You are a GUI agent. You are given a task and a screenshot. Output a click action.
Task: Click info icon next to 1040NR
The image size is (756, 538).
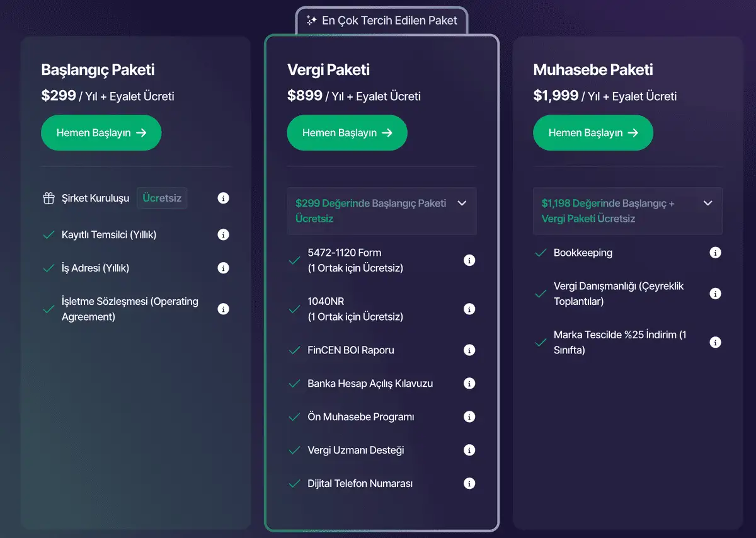tap(469, 309)
